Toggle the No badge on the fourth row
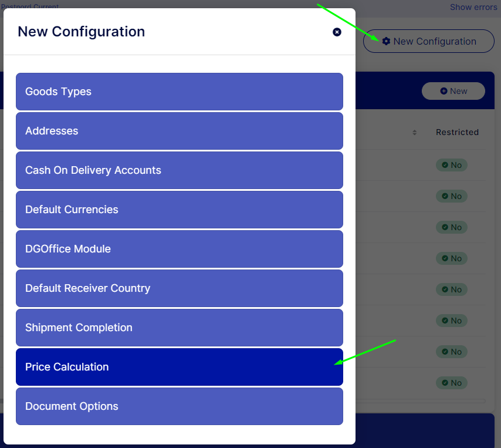This screenshot has height=448, width=501. pyautogui.click(x=452, y=258)
